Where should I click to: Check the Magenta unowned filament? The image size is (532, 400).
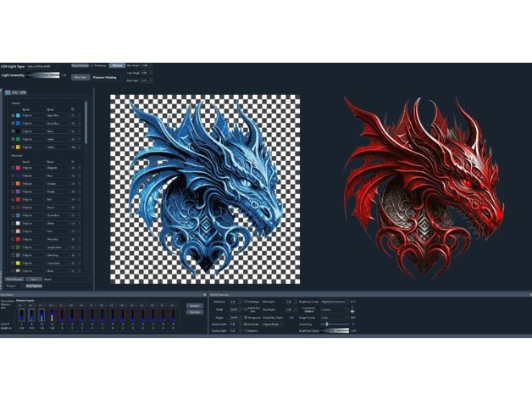(x=14, y=168)
